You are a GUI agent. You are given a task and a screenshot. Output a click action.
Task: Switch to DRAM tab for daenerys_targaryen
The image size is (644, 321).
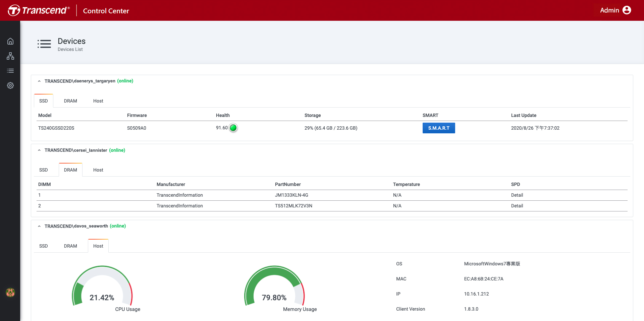tap(70, 101)
